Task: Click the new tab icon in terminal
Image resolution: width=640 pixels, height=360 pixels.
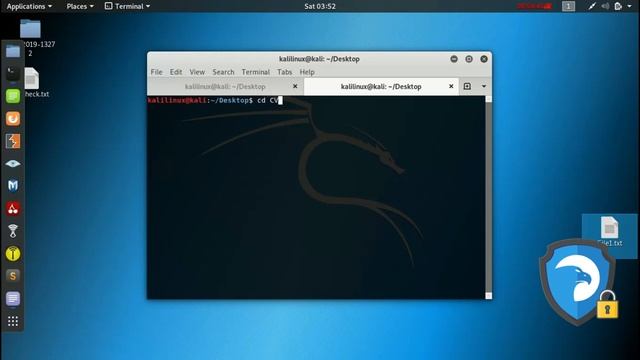Action: 467,86
